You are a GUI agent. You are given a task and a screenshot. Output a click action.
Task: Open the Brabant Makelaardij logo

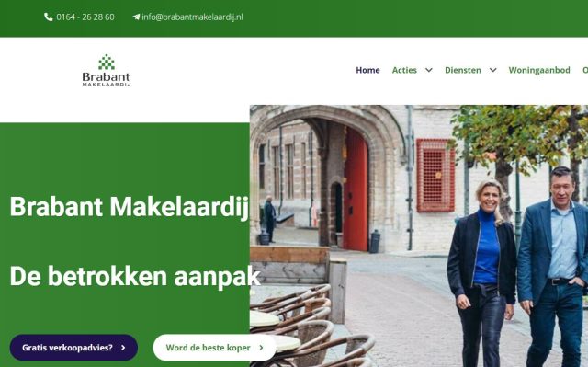pos(107,70)
